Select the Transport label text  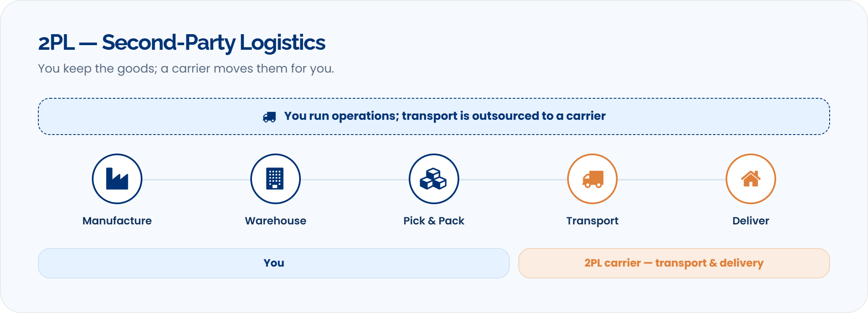tap(592, 221)
